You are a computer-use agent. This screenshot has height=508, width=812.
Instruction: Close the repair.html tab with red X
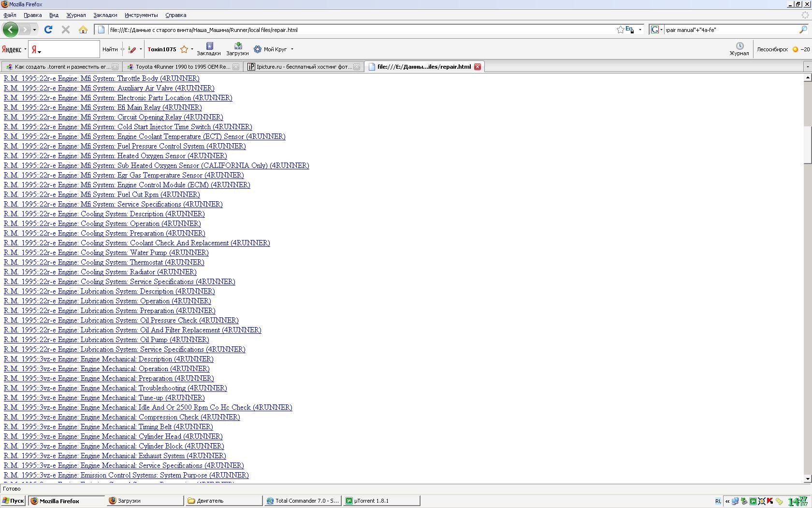coord(478,67)
